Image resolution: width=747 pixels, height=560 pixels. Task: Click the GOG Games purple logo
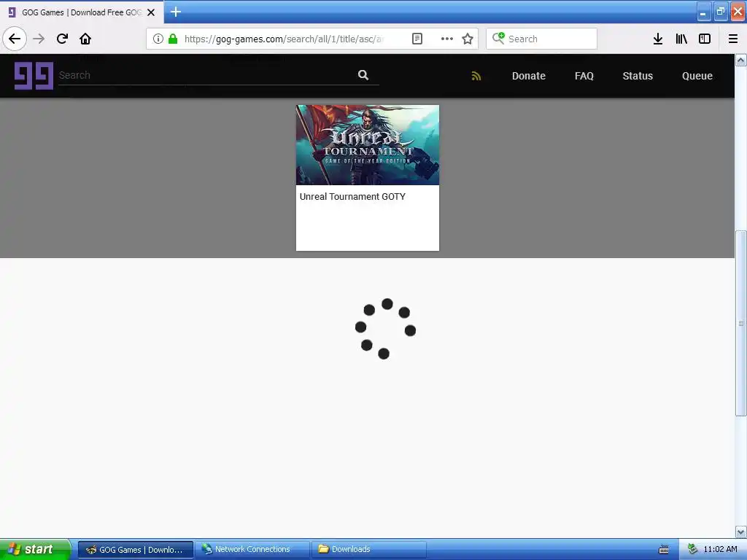(34, 76)
